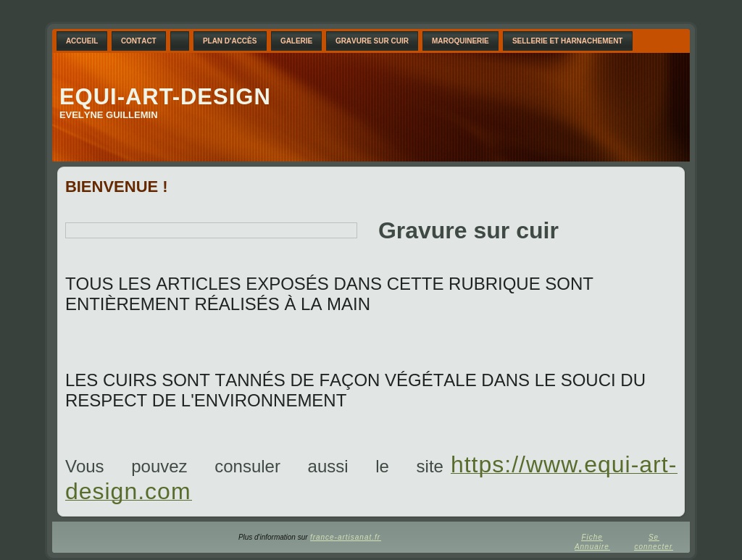Go to the CONTACT page

[138, 41]
